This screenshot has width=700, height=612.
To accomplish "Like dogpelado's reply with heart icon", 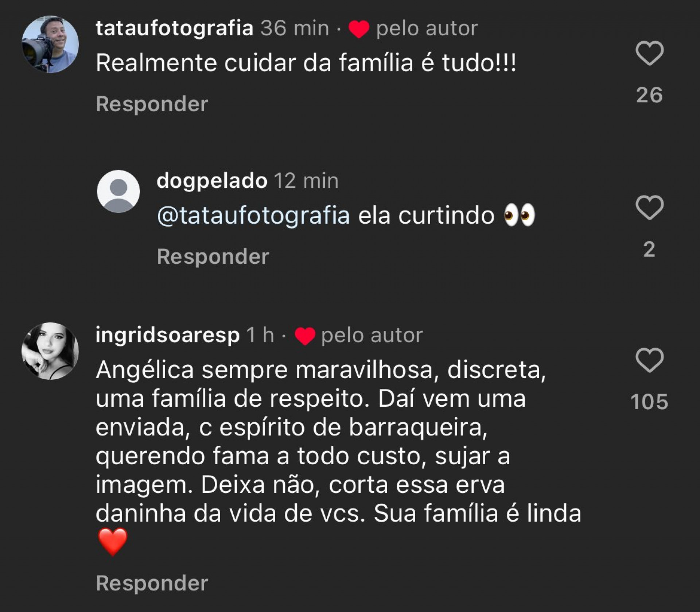I will pos(649,208).
